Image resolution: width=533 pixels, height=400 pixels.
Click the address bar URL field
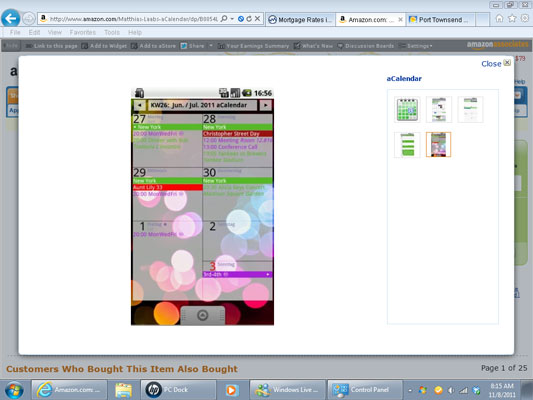(x=133, y=19)
